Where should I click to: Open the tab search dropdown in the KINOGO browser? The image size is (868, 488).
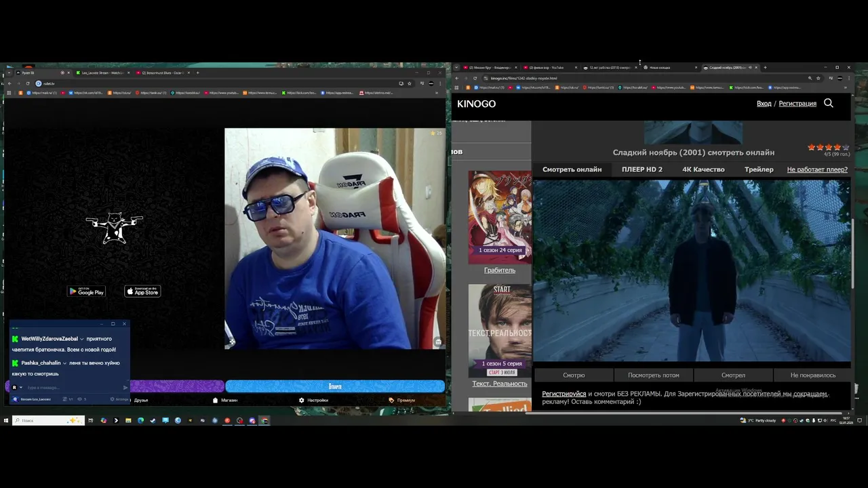(x=456, y=67)
